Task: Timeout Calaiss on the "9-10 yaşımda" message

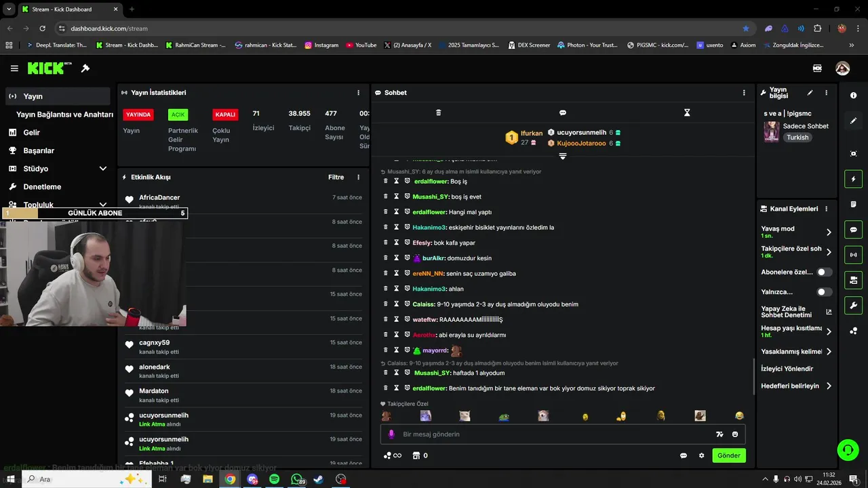Action: point(397,304)
